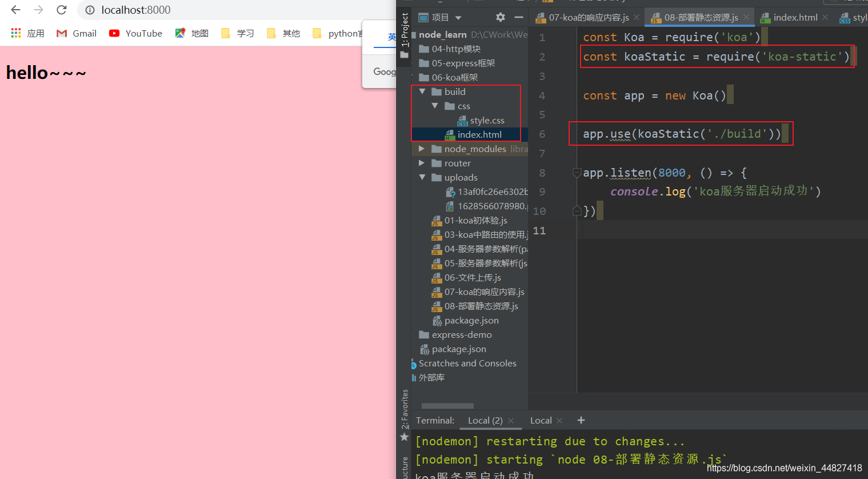Open 07-koa的响应内容.js in project tree
Screen dimensions: 868x479
tap(478, 292)
